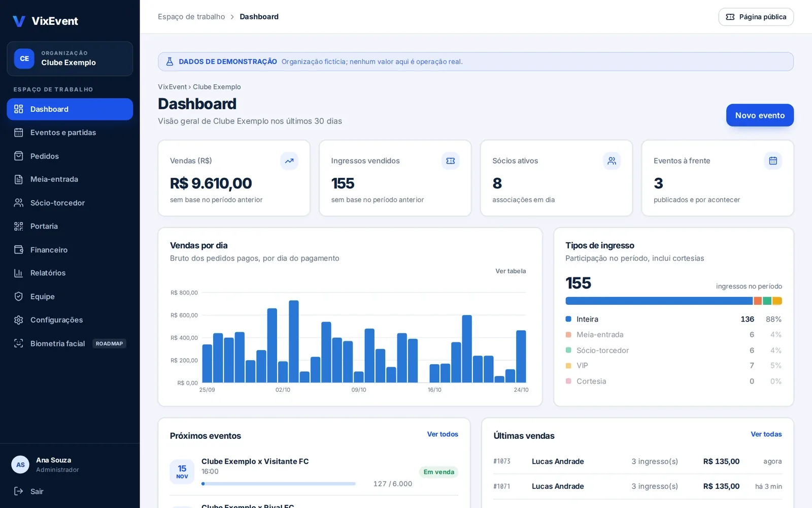Click the VixEvent logo icon
Image resolution: width=812 pixels, height=508 pixels.
[x=19, y=21]
